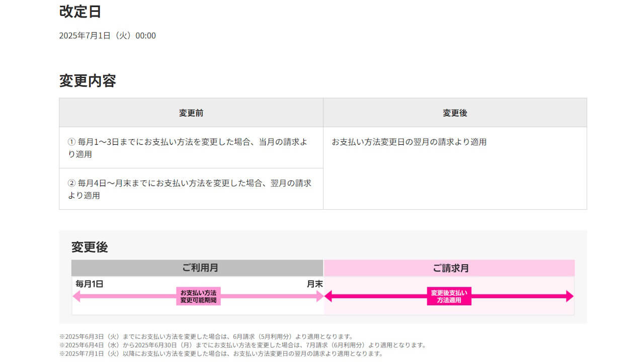The height and width of the screenshot is (362, 644).
Task: Click the 変更前 table column header
Action: (x=191, y=113)
